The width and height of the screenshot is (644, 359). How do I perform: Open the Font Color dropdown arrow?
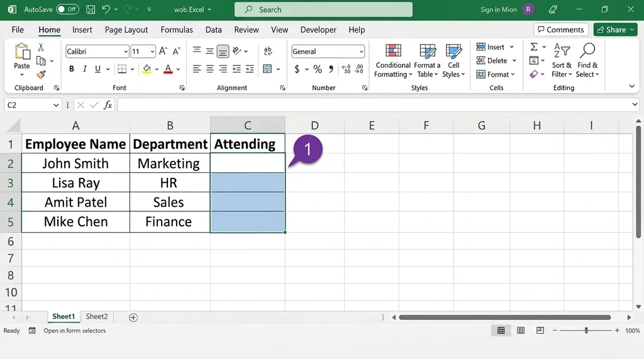178,69
